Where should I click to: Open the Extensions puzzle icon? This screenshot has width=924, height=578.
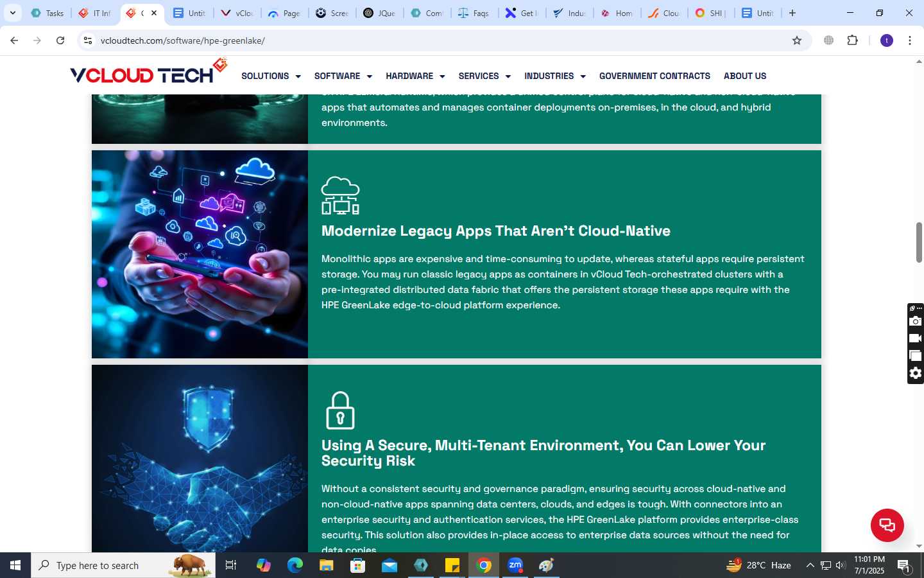(852, 40)
